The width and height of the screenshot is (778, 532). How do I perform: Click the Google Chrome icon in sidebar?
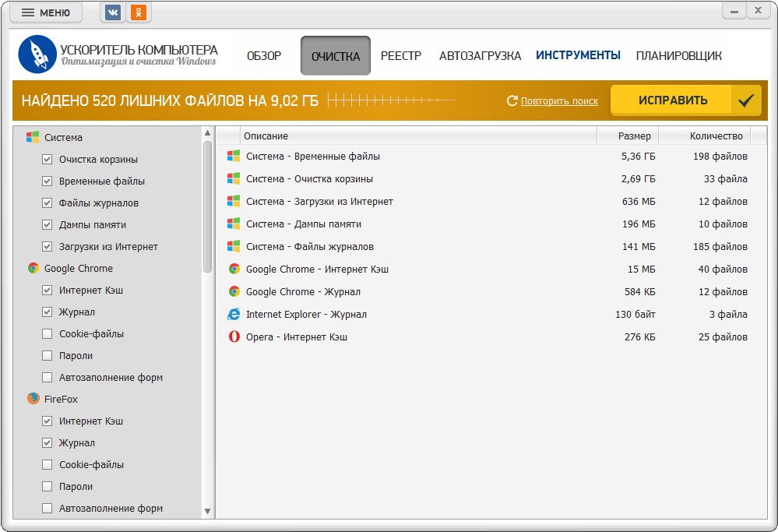pyautogui.click(x=33, y=268)
